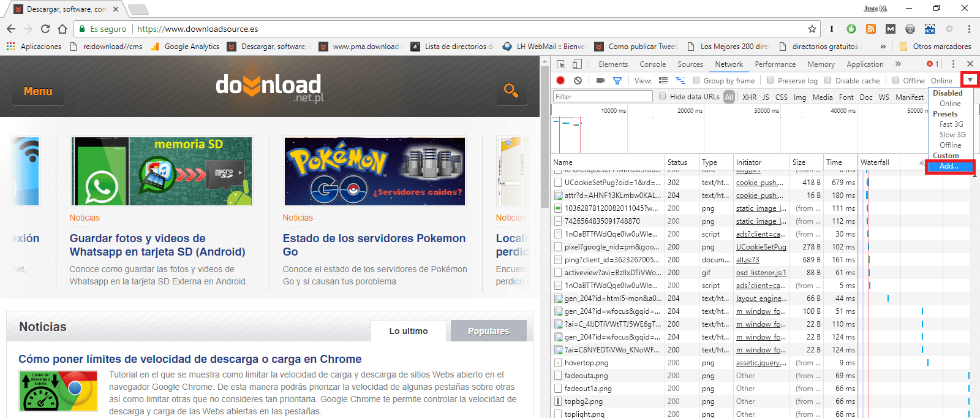
Task: Close the DevTools panel
Action: 970,64
